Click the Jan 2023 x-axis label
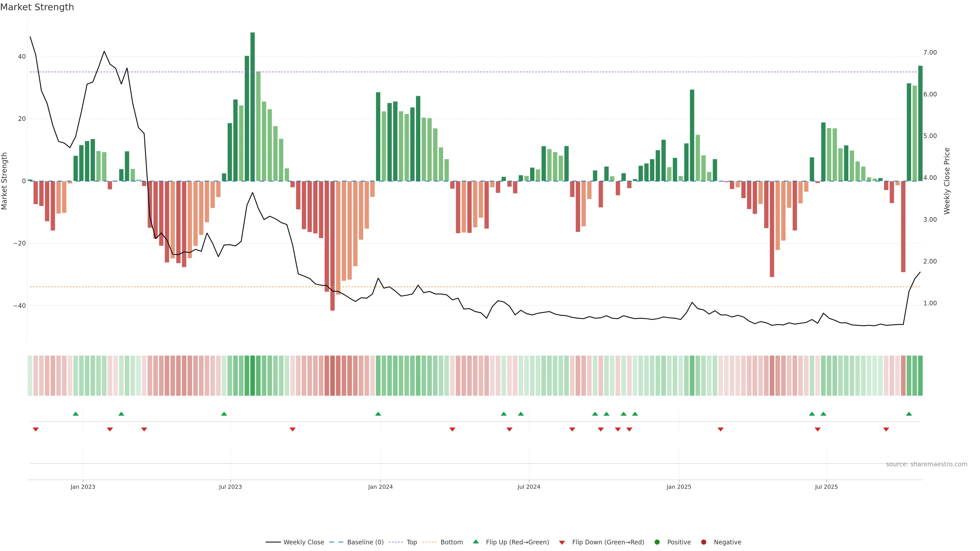Viewport: 980px width, 551px height. click(x=83, y=487)
